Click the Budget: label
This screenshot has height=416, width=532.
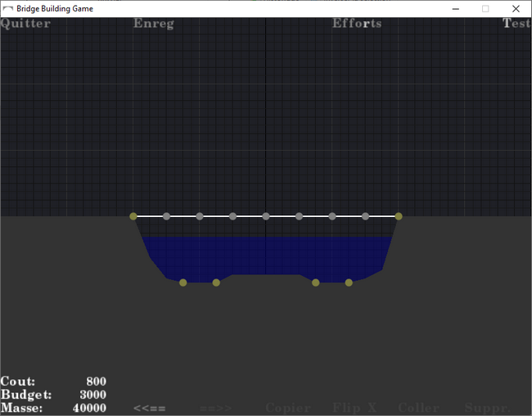pos(26,395)
